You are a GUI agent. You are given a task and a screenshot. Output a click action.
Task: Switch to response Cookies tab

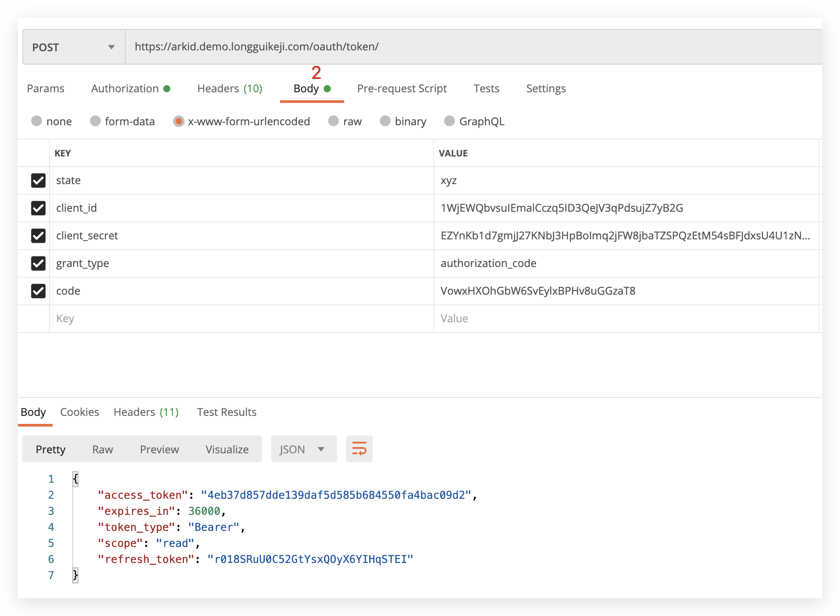79,412
